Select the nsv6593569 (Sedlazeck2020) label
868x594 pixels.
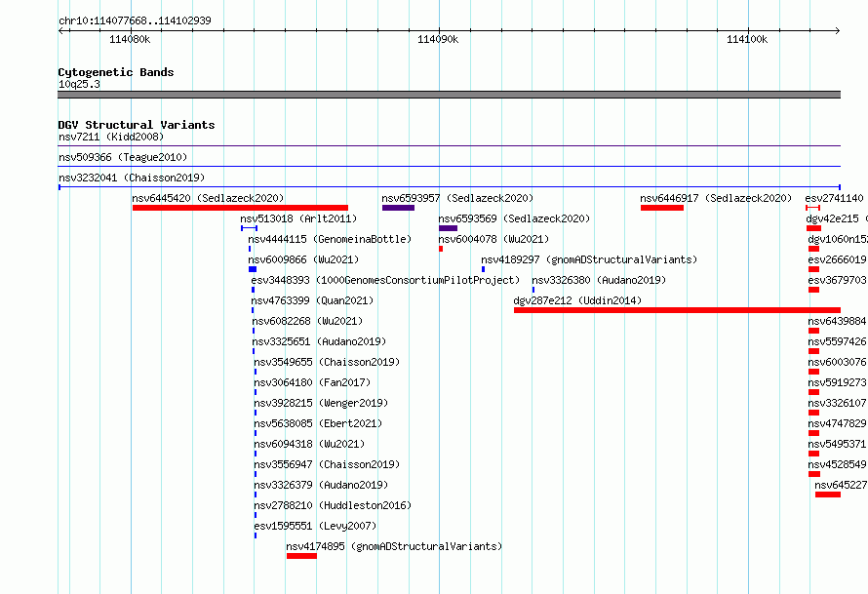(x=514, y=218)
